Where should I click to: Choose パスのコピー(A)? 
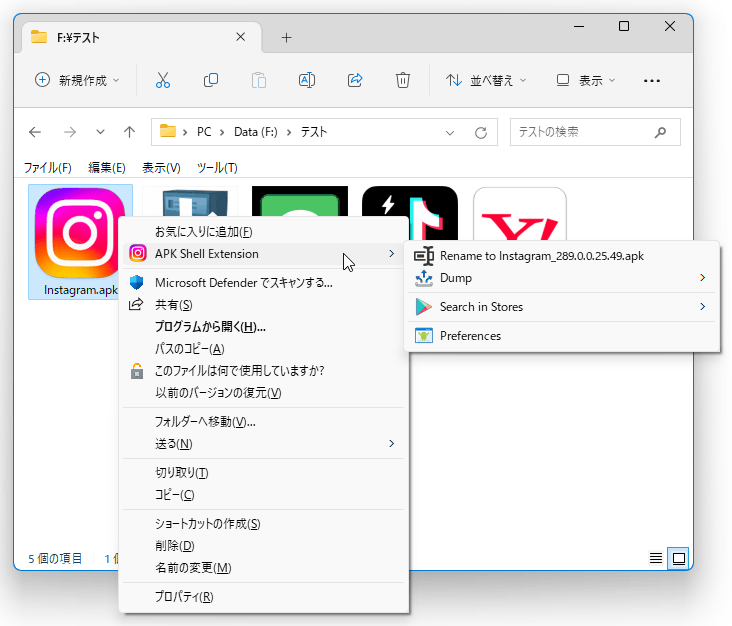tap(263, 349)
